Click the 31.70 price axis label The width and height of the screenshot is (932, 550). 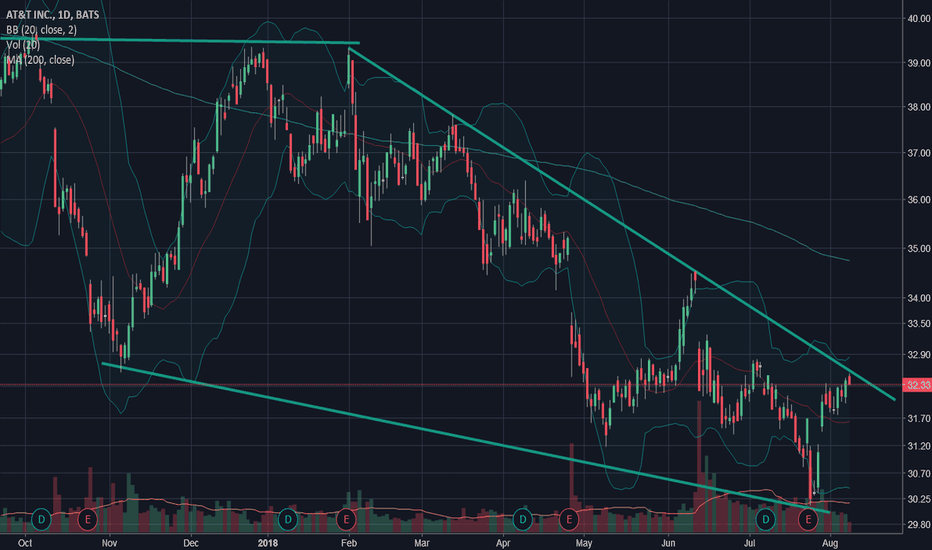918,419
